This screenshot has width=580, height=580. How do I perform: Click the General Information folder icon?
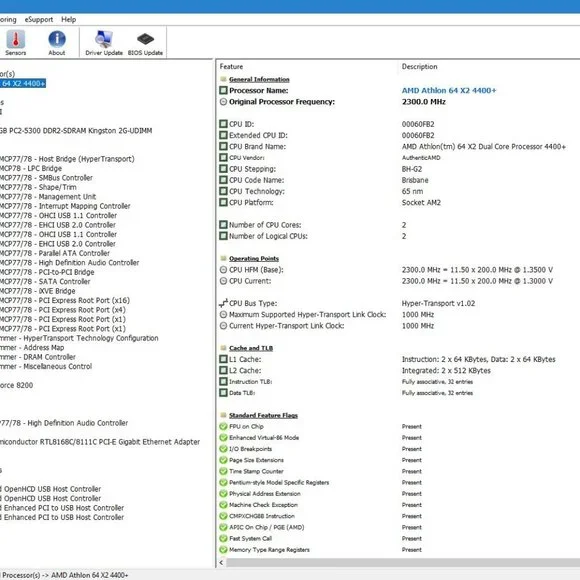pos(223,79)
